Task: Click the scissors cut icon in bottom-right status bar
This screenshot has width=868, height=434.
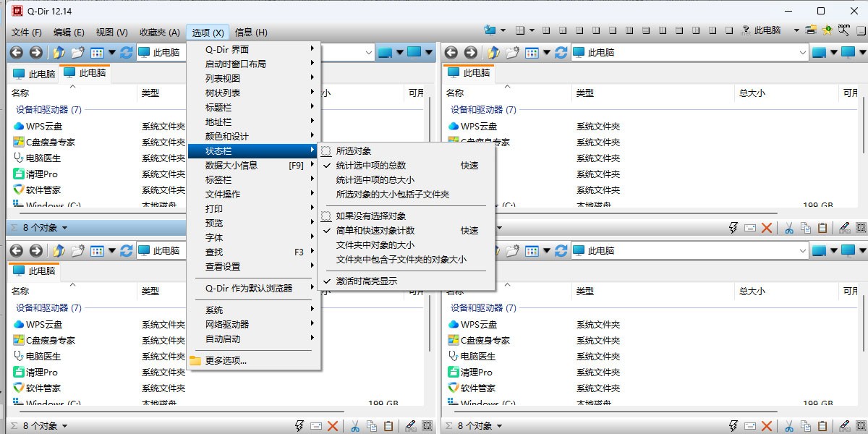Action: point(789,426)
